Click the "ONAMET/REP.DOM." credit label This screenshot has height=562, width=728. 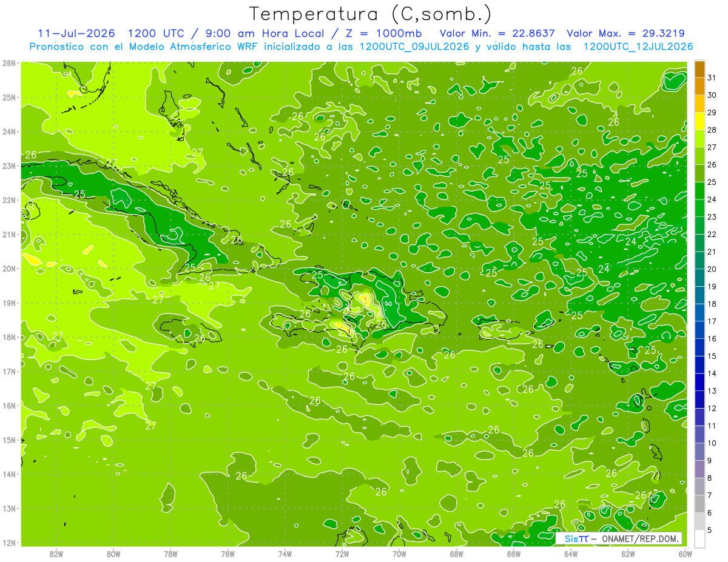tap(640, 539)
